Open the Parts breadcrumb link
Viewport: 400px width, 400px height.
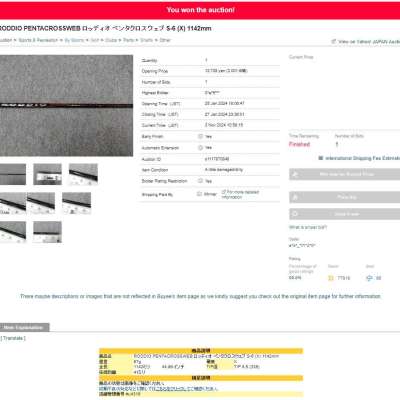coord(128,40)
